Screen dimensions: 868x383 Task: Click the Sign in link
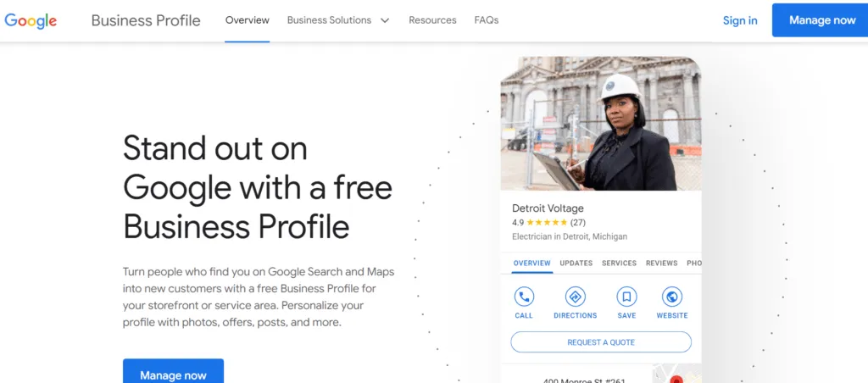(x=740, y=20)
